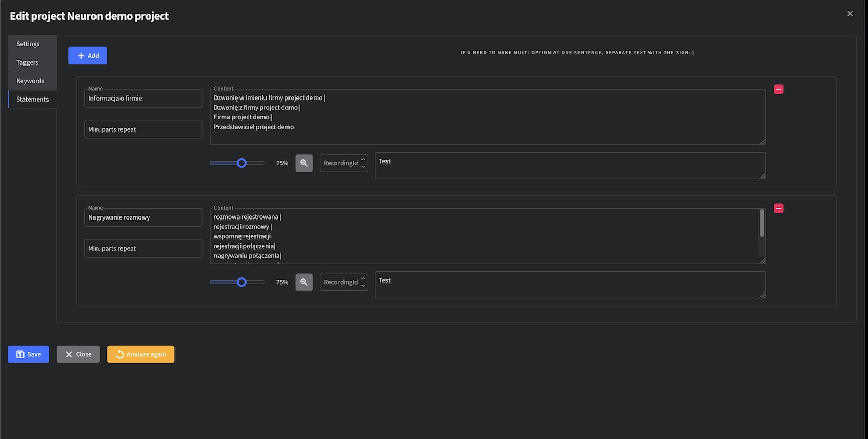
Task: Focus the Name field containing Informacja o firmie
Action: pyautogui.click(x=143, y=99)
